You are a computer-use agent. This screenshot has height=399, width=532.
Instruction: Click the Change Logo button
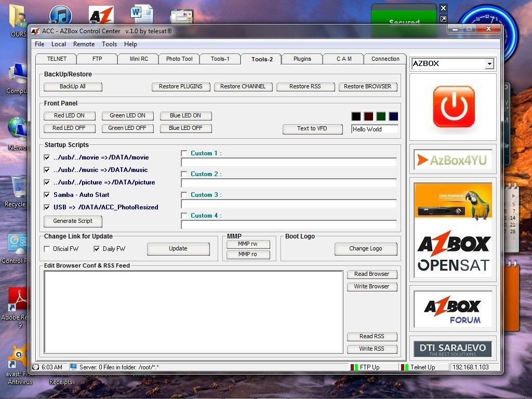(366, 249)
